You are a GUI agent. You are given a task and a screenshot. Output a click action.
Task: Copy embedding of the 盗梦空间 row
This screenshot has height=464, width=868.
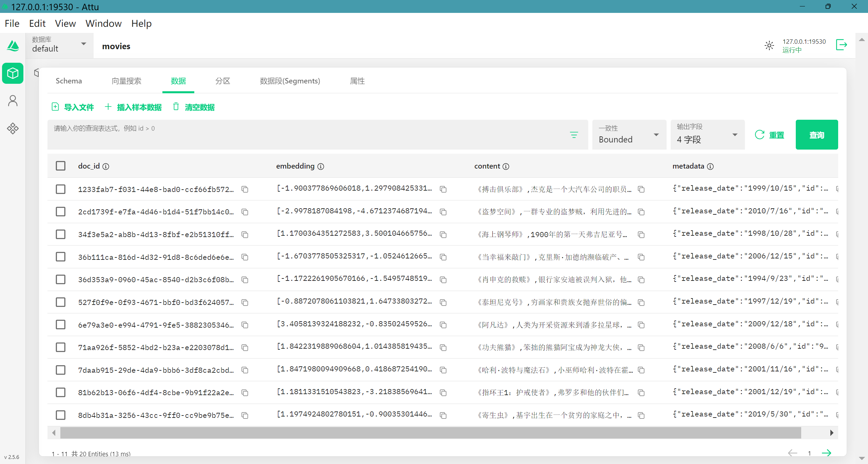tap(443, 212)
